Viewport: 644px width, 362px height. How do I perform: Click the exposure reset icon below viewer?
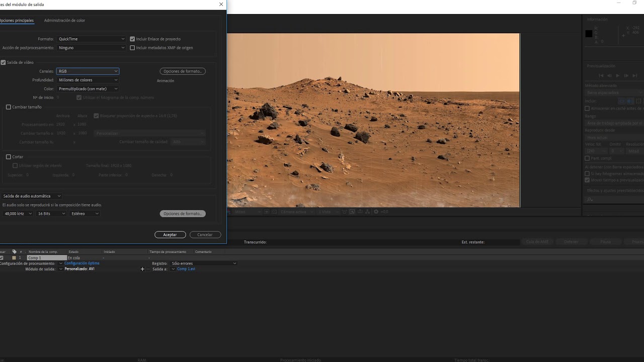(x=376, y=212)
